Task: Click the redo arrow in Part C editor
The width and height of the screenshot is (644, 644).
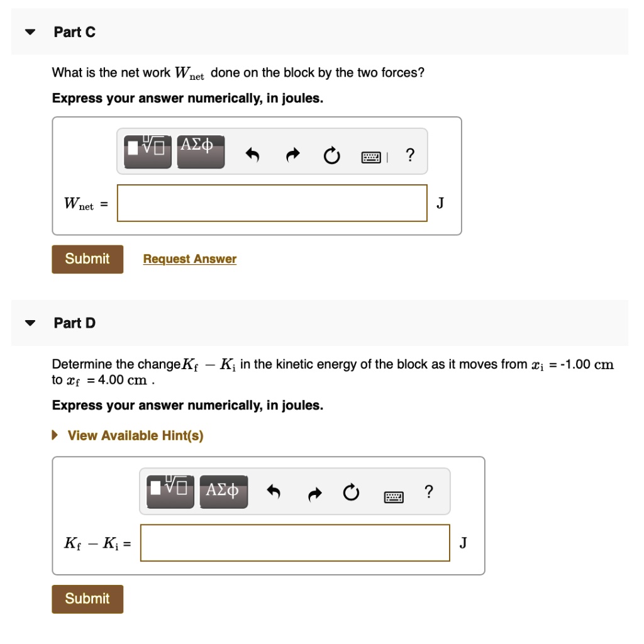Action: [291, 154]
